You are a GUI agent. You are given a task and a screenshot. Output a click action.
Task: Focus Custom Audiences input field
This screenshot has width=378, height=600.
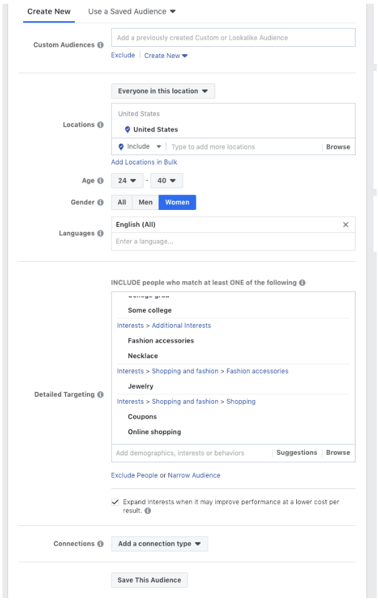(233, 38)
